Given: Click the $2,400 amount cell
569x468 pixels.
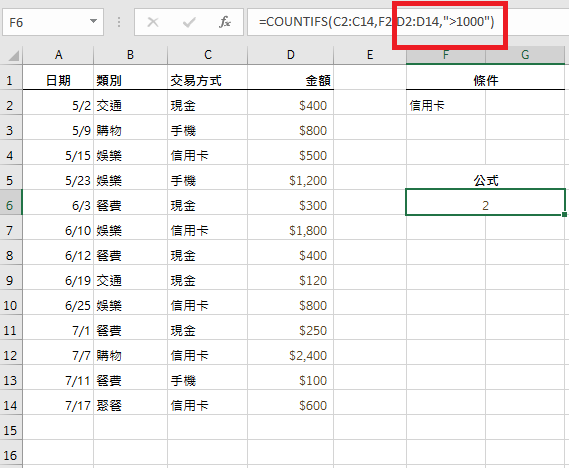Looking at the screenshot, I should pyautogui.click(x=290, y=355).
